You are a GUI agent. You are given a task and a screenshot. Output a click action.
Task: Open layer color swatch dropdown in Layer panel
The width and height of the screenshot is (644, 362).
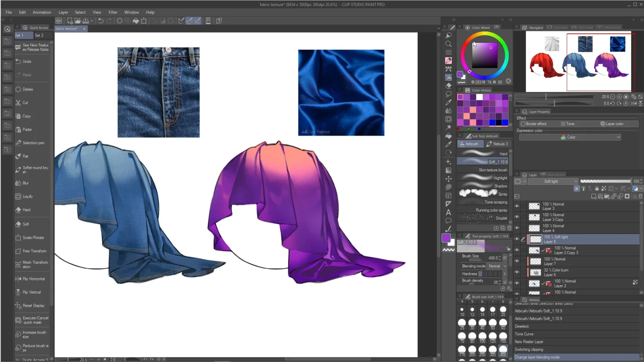(x=637, y=189)
